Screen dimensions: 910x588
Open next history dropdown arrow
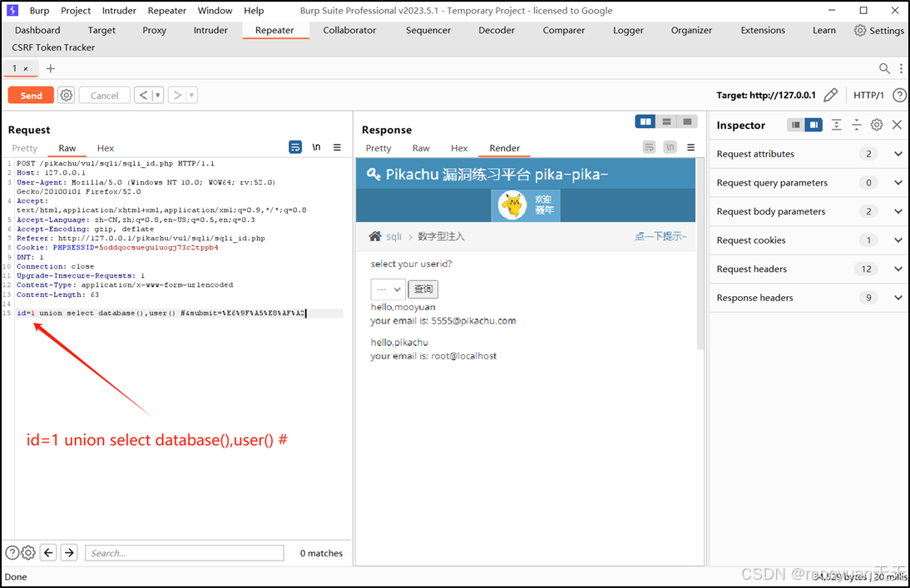(191, 95)
